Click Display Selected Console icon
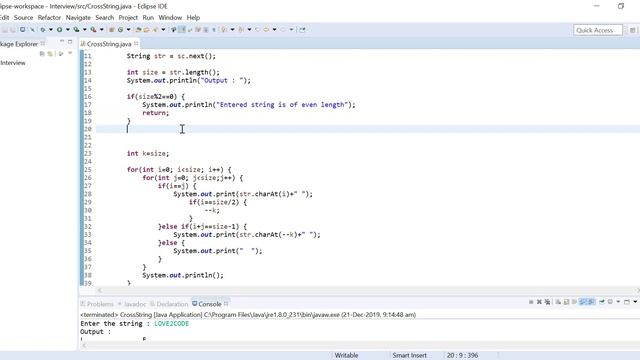This screenshot has height=360, width=640. 610,302
